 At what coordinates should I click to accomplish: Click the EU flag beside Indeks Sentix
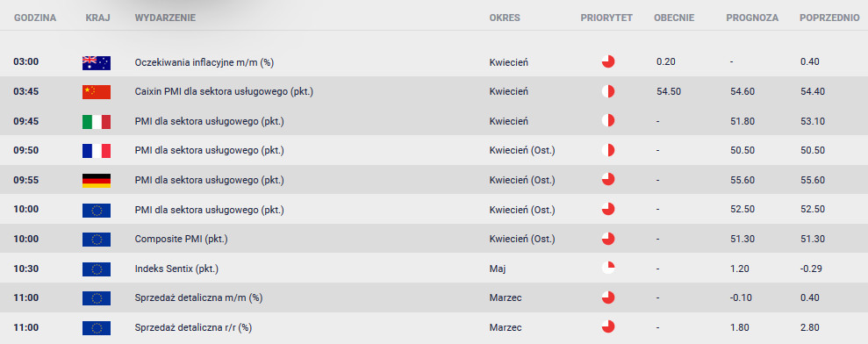coord(97,269)
